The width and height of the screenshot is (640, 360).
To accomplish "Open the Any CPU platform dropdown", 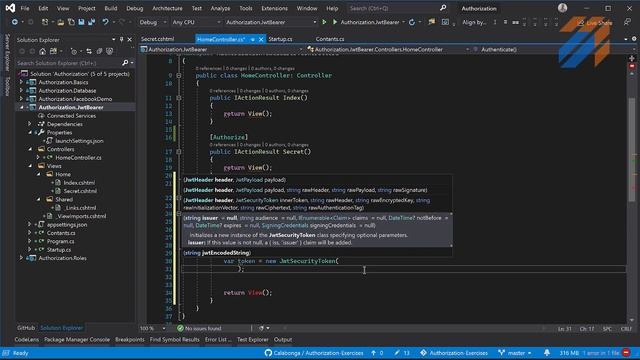I will point(196,22).
